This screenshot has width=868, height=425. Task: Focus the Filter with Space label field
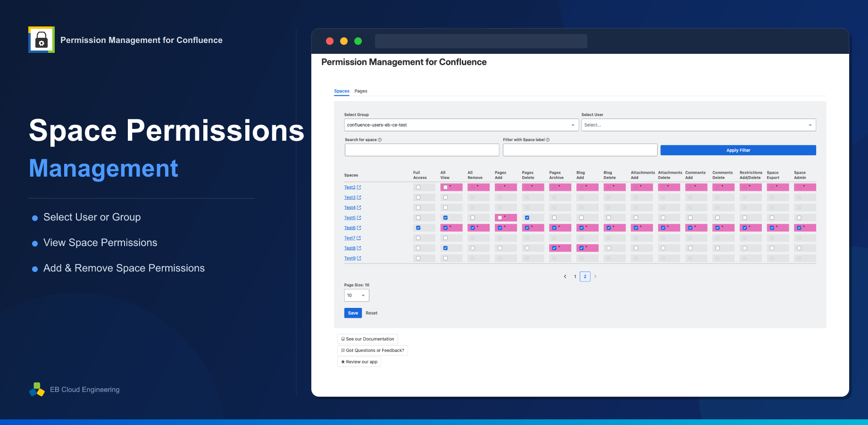(580, 150)
